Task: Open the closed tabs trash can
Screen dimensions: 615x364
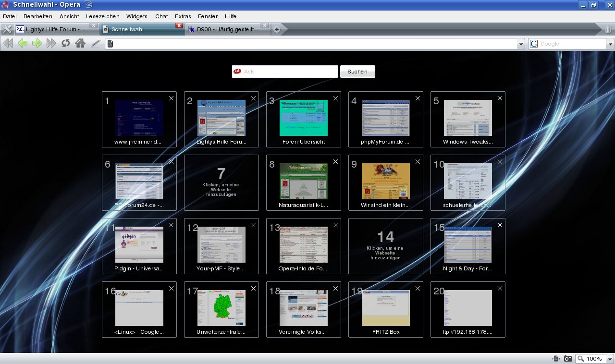Action: point(608,29)
